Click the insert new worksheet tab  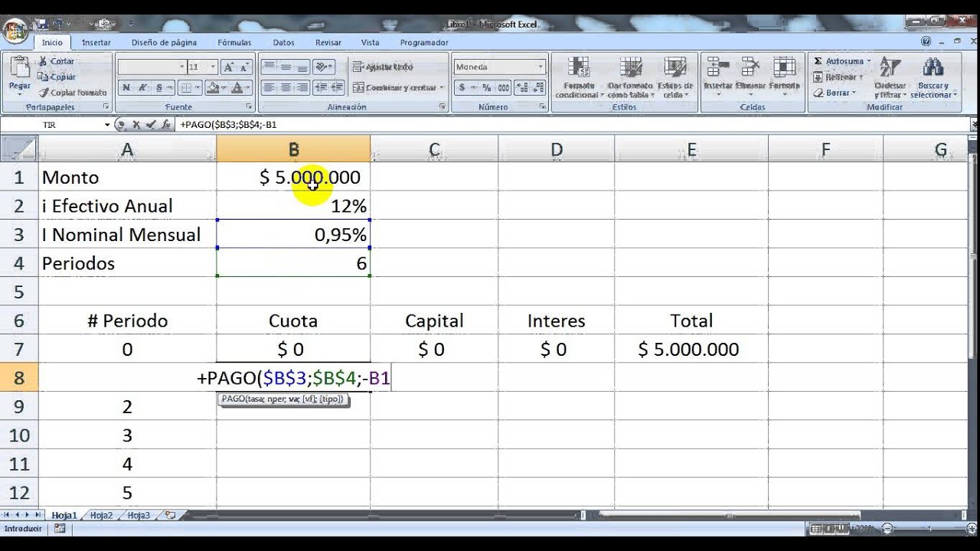[x=170, y=516]
